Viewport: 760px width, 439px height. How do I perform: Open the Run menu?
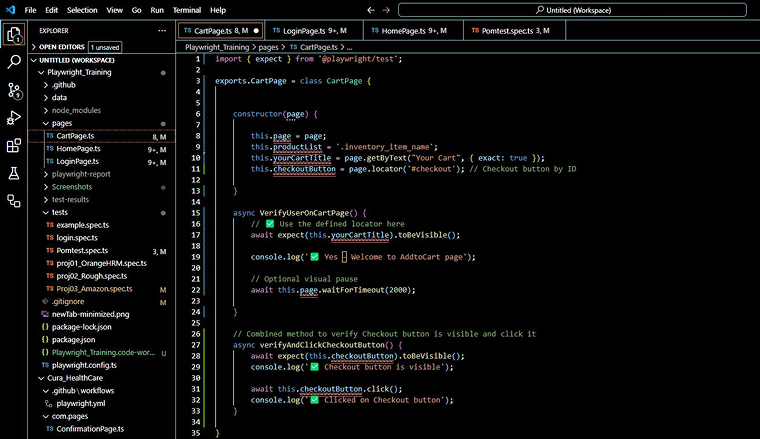click(157, 10)
